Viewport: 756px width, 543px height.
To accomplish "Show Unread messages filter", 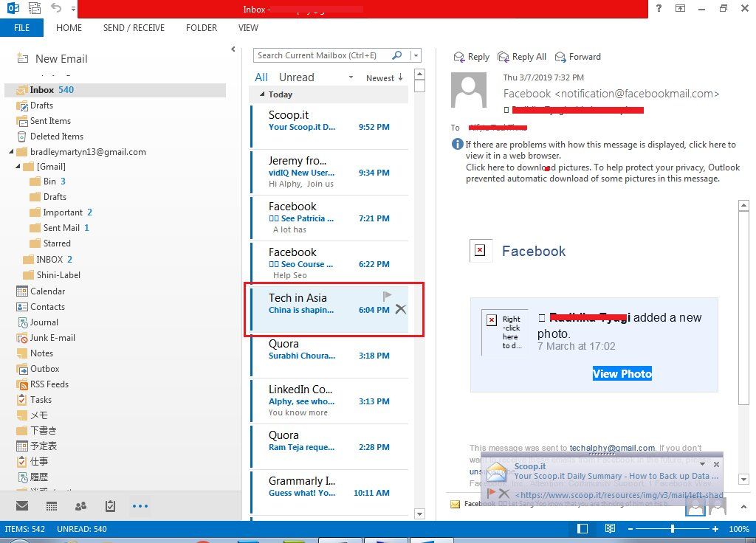I will tap(297, 77).
